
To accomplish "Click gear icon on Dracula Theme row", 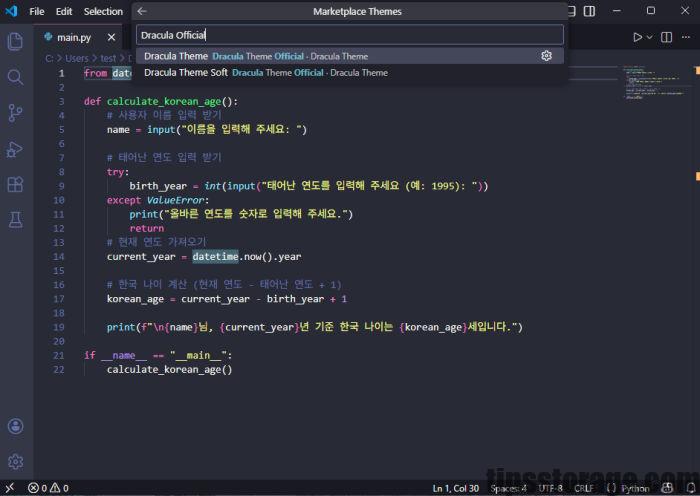I will point(546,56).
